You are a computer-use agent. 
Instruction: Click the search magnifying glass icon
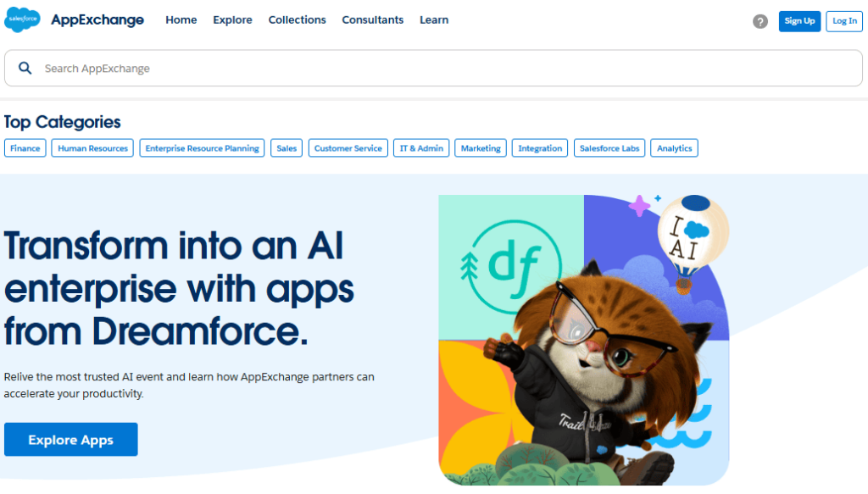(25, 69)
